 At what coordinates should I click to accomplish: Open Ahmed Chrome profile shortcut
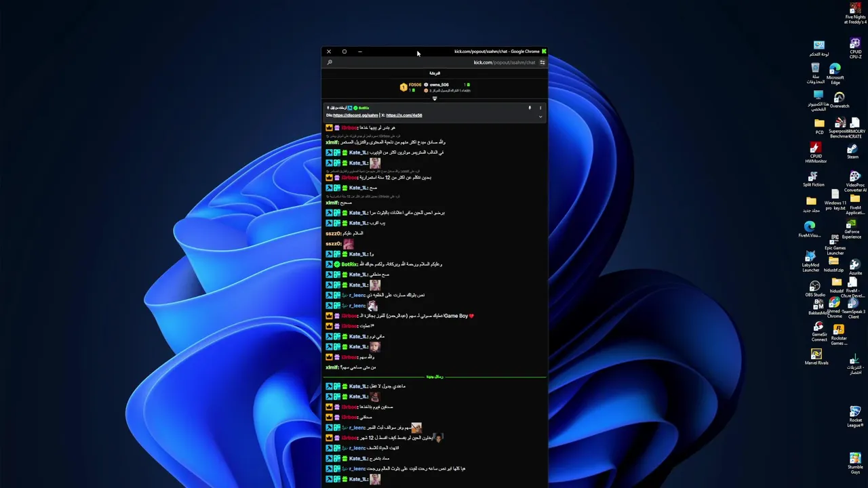click(834, 307)
